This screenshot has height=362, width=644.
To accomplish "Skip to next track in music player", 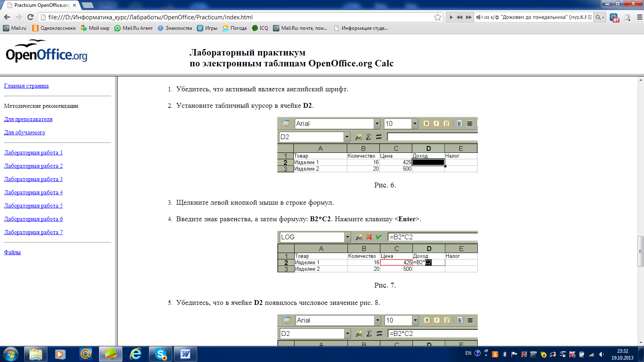I will (469, 17).
